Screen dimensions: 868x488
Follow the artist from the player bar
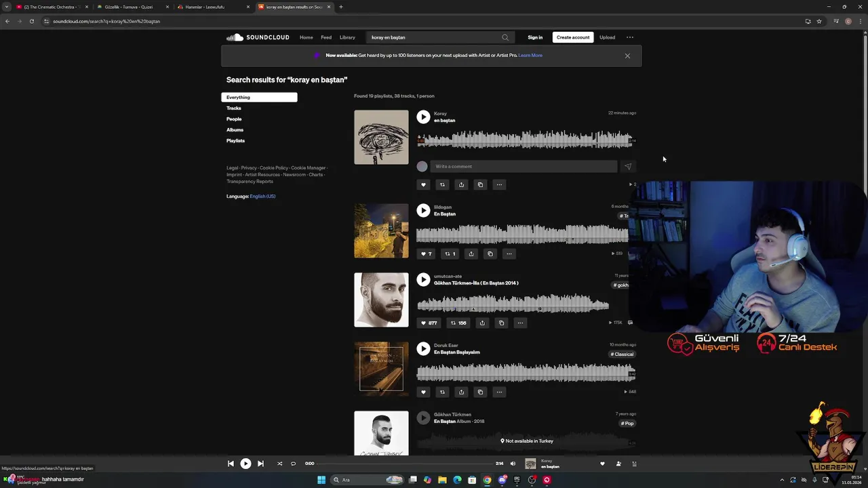(618, 464)
